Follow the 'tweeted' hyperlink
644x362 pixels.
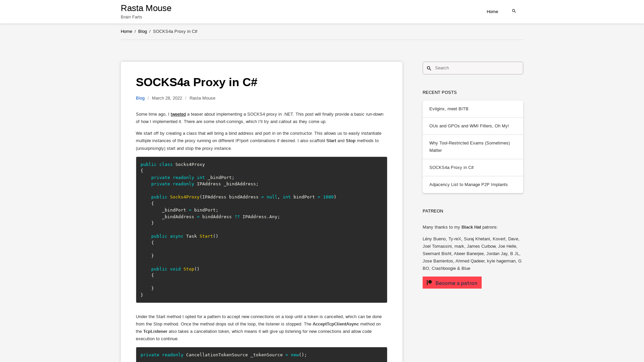pos(178,114)
